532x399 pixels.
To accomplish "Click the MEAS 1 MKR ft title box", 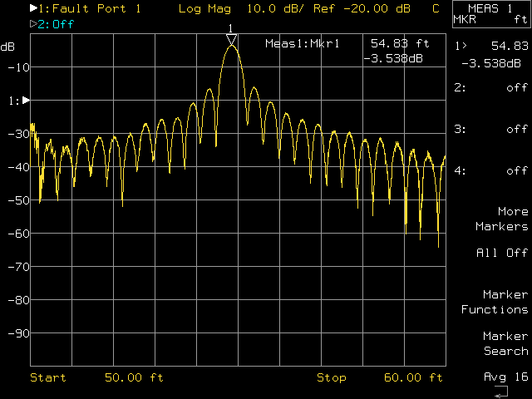I will (491, 14).
